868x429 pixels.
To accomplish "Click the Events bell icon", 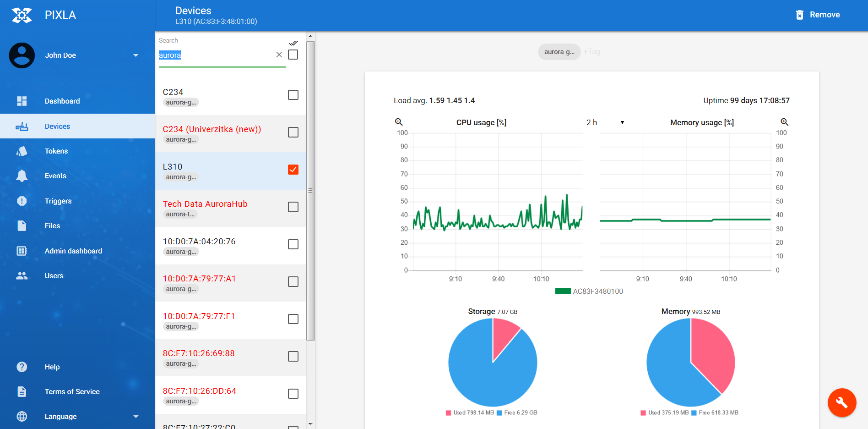I will (x=22, y=176).
